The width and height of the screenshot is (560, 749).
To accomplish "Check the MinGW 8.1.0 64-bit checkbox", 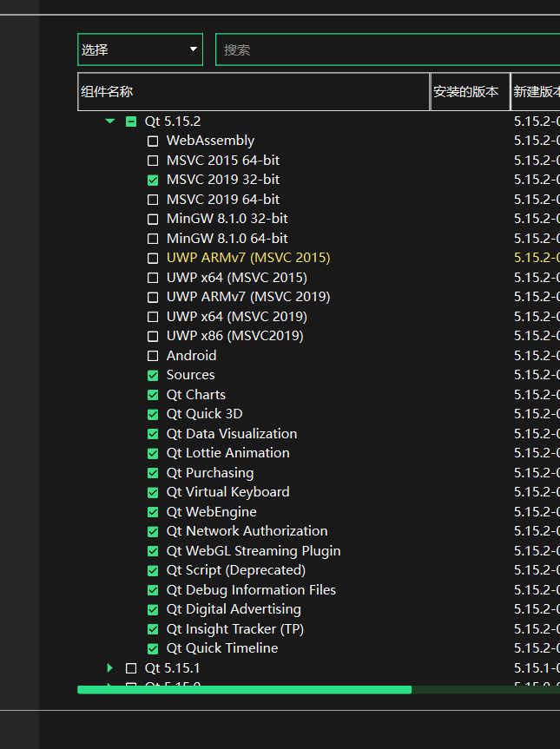I will 153,239.
